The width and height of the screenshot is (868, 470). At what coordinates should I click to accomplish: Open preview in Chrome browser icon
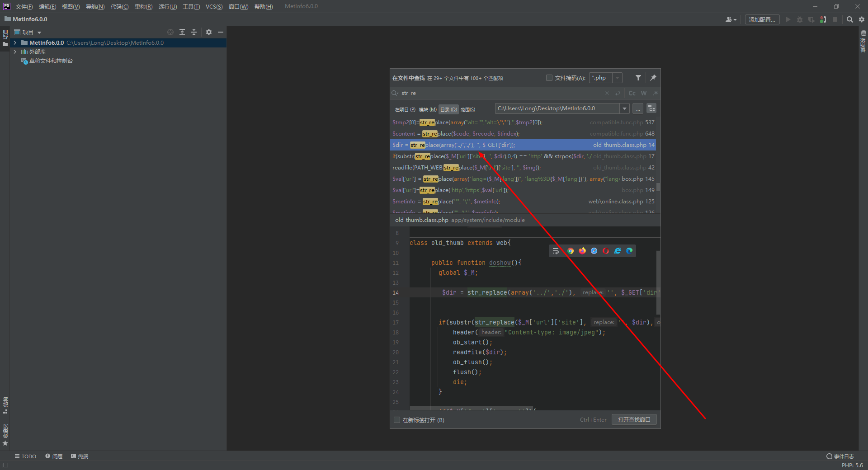571,251
